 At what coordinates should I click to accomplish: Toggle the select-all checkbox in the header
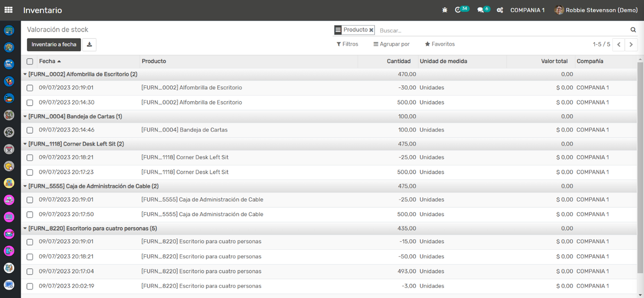pos(30,61)
